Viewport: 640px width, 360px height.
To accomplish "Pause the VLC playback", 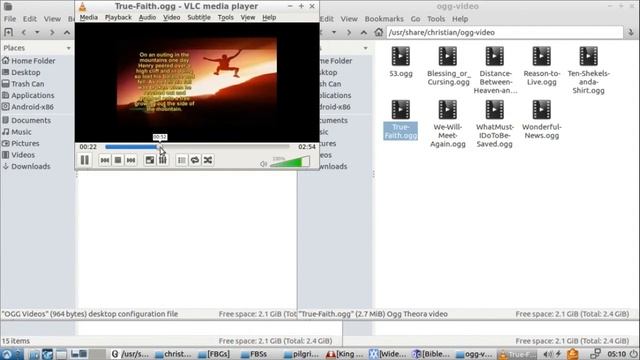I will click(84, 160).
